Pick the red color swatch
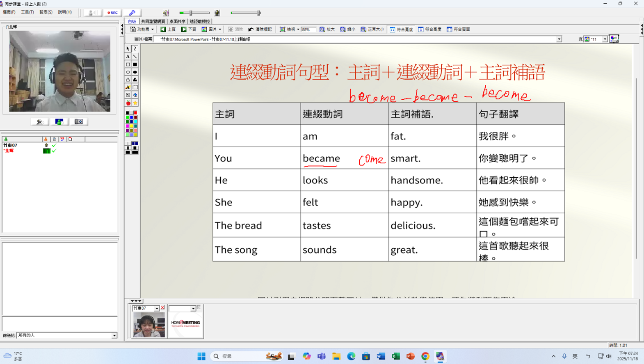The image size is (644, 364). [135, 113]
